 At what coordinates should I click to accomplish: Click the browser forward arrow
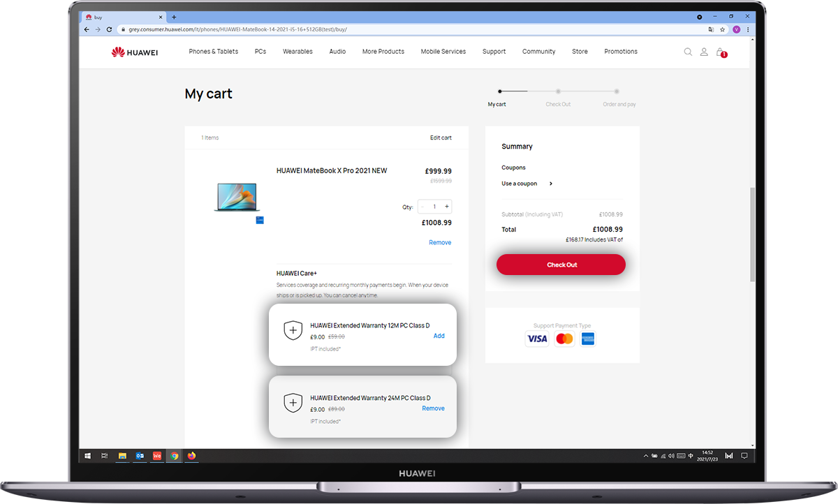coord(98,29)
